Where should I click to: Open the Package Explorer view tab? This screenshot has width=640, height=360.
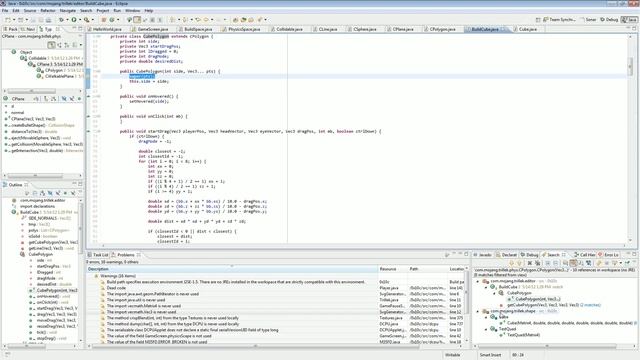pyautogui.click(x=10, y=29)
